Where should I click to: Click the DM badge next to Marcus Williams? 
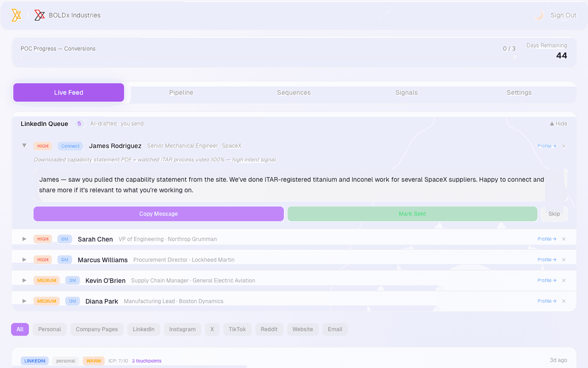coord(65,259)
